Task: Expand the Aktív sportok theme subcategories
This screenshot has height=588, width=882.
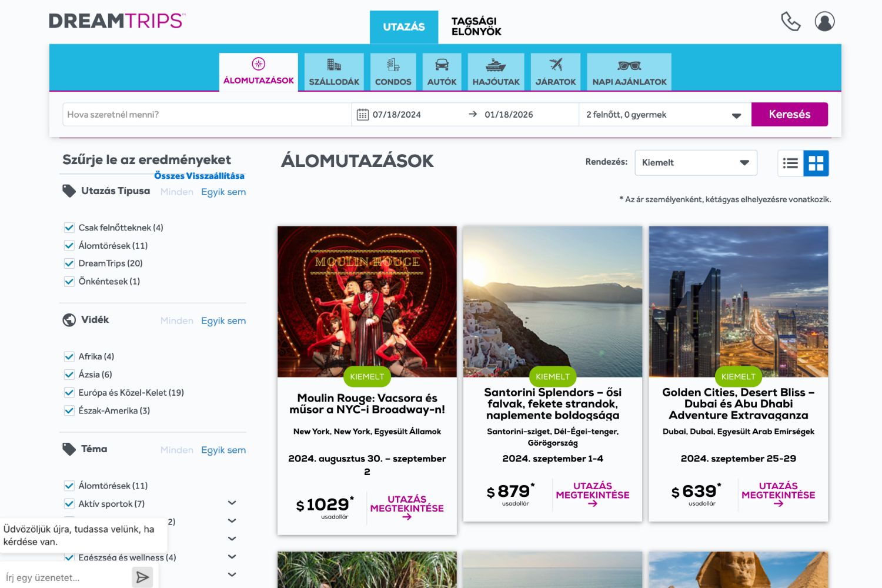Action: pyautogui.click(x=232, y=503)
